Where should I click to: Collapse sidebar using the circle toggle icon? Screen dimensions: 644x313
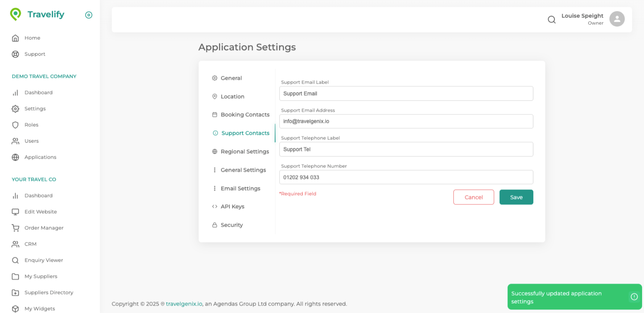coord(89,15)
